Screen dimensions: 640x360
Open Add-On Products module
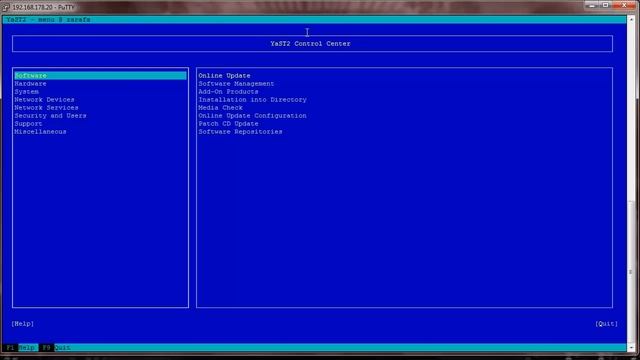click(228, 92)
